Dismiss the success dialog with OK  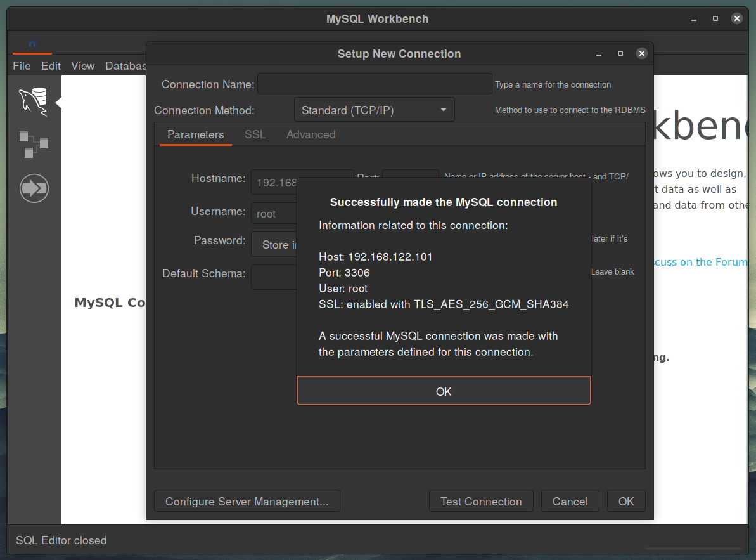pos(443,391)
